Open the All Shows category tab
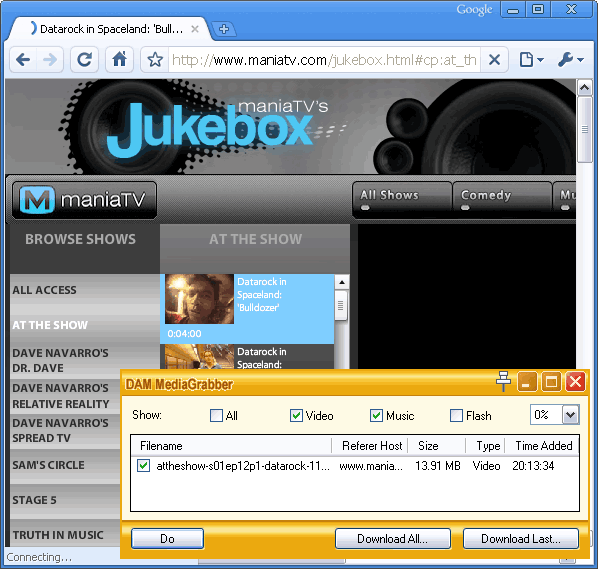 [x=402, y=200]
